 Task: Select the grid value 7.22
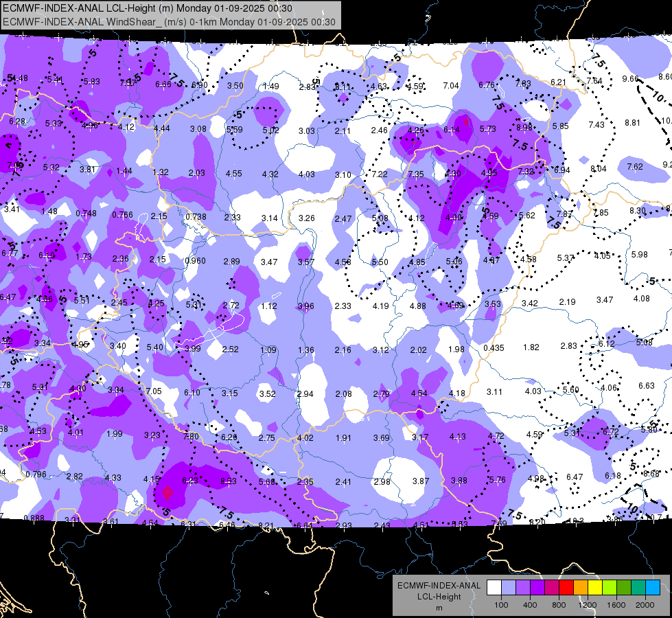click(380, 174)
